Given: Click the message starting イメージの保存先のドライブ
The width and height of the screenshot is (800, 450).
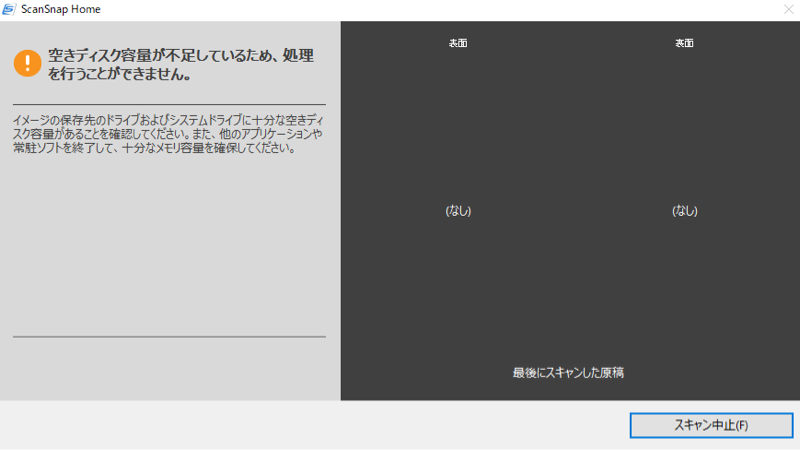Looking at the screenshot, I should point(168,134).
